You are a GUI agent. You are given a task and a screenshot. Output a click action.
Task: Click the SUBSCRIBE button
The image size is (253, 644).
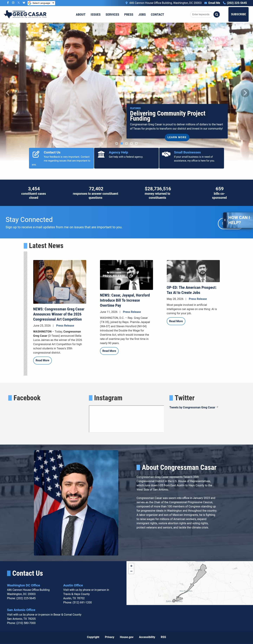point(238,14)
